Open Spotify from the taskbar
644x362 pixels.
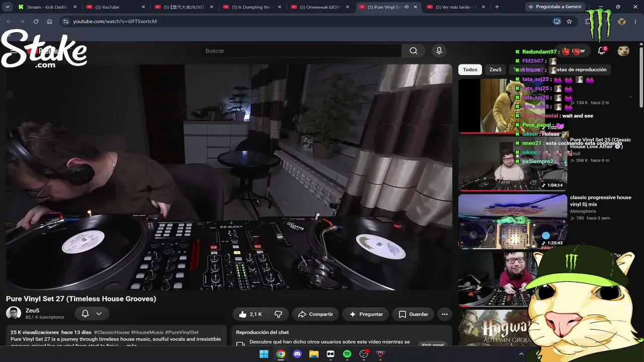(347, 354)
